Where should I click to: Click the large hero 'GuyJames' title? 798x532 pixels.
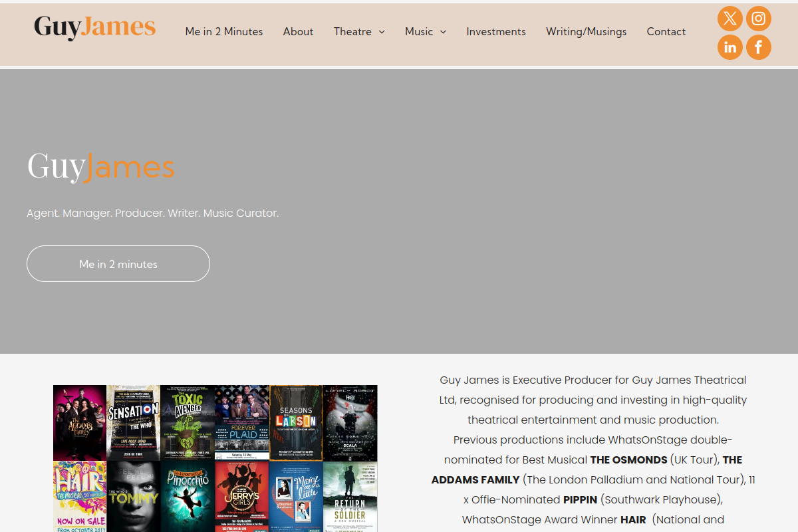[100, 166]
